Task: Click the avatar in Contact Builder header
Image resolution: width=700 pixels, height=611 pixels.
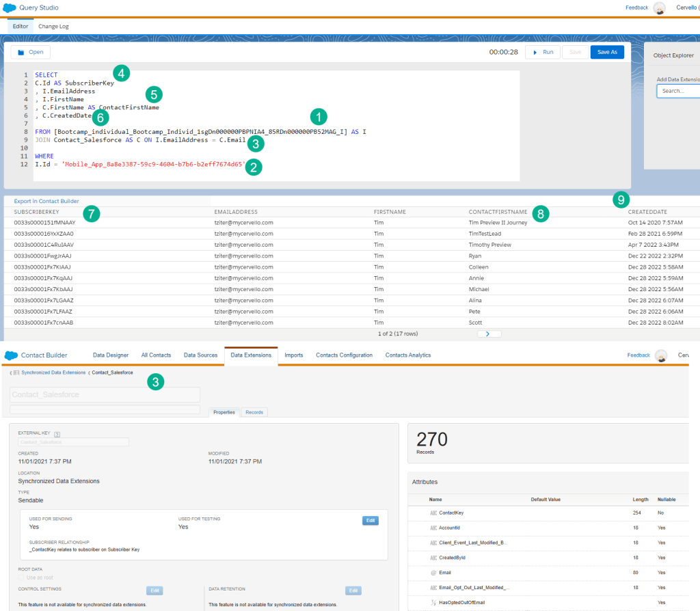Action: point(660,355)
